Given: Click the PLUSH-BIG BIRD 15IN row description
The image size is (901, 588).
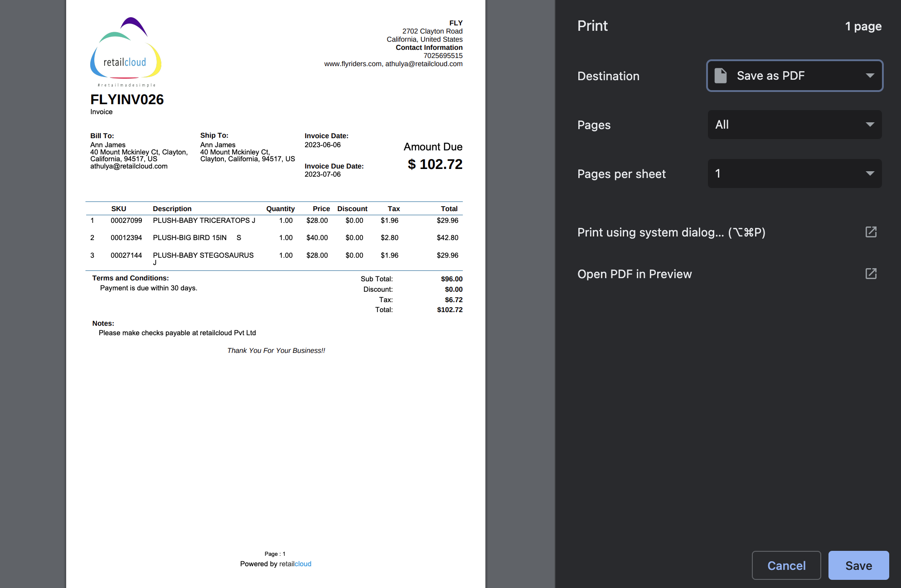Looking at the screenshot, I should (x=189, y=238).
